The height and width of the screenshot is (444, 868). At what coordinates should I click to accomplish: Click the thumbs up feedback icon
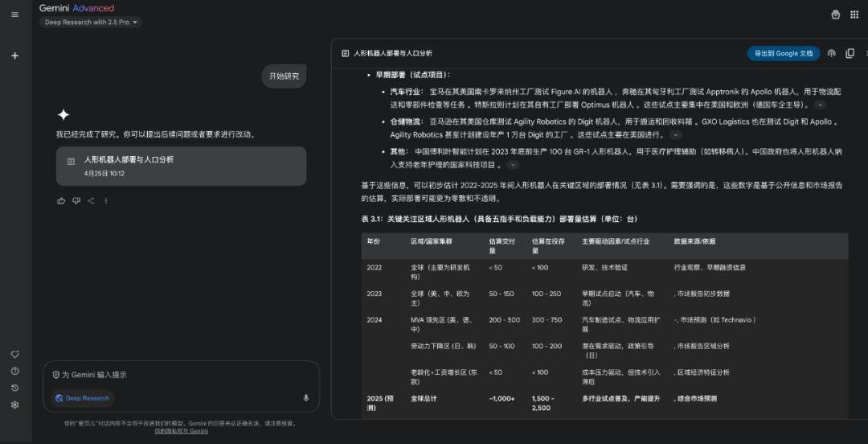click(61, 200)
